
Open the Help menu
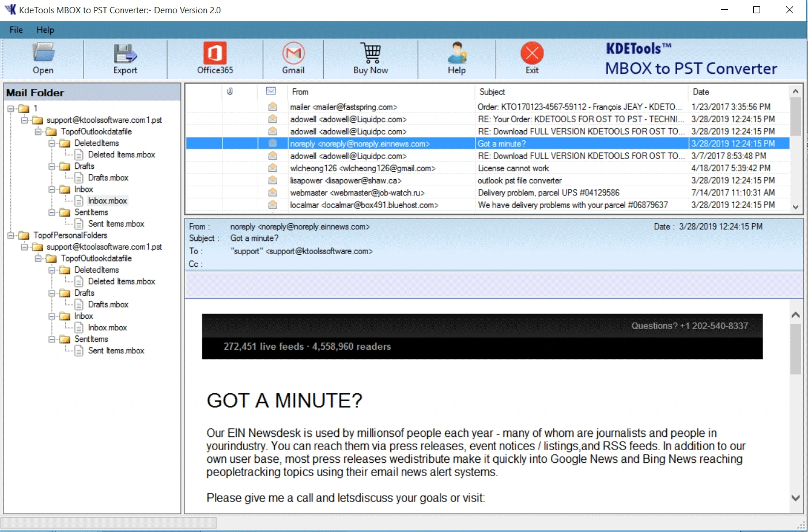point(45,30)
